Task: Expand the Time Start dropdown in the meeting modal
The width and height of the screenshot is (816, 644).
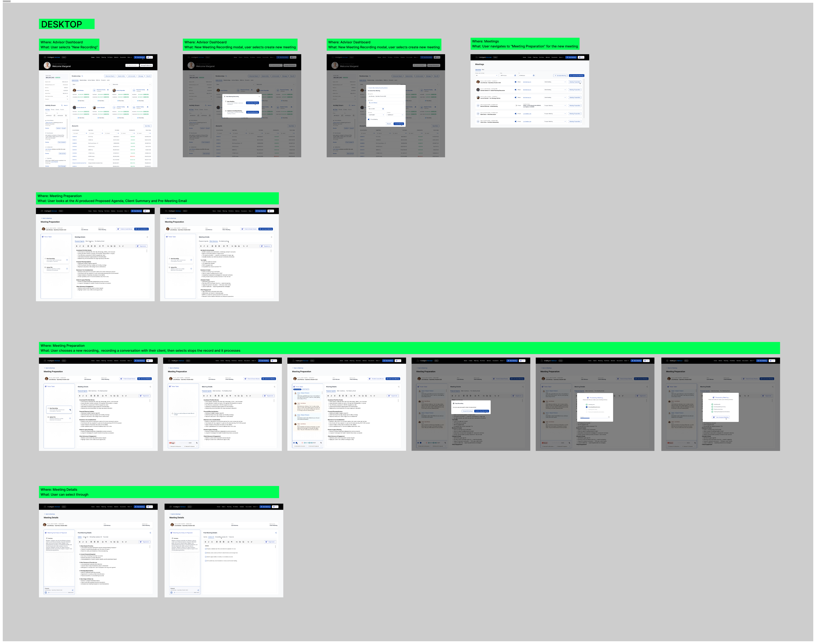Action: [x=383, y=115]
